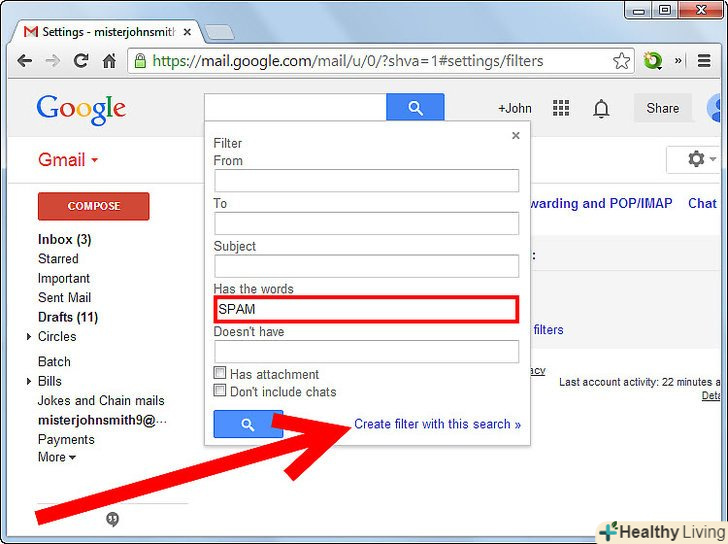
Task: Click Create filter with this search link
Action: (437, 424)
